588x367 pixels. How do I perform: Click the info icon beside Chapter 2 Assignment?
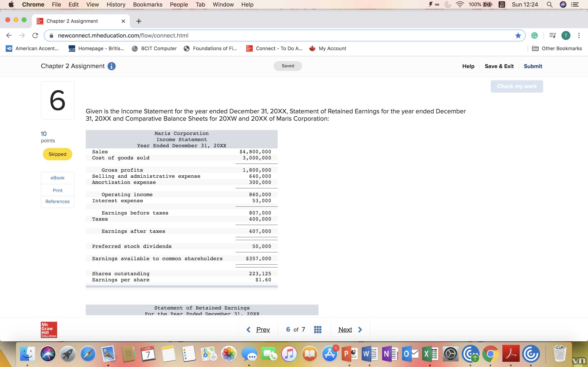coord(111,66)
